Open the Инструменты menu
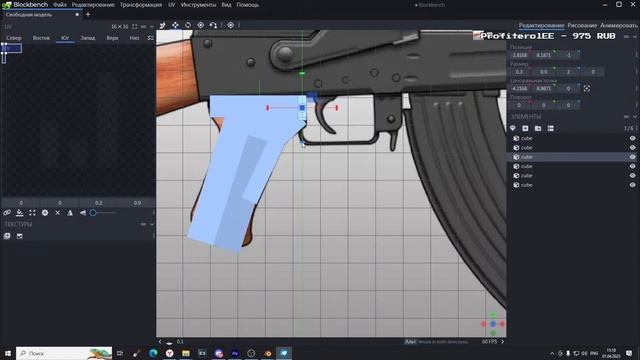This screenshot has height=360, width=640. pos(198,5)
